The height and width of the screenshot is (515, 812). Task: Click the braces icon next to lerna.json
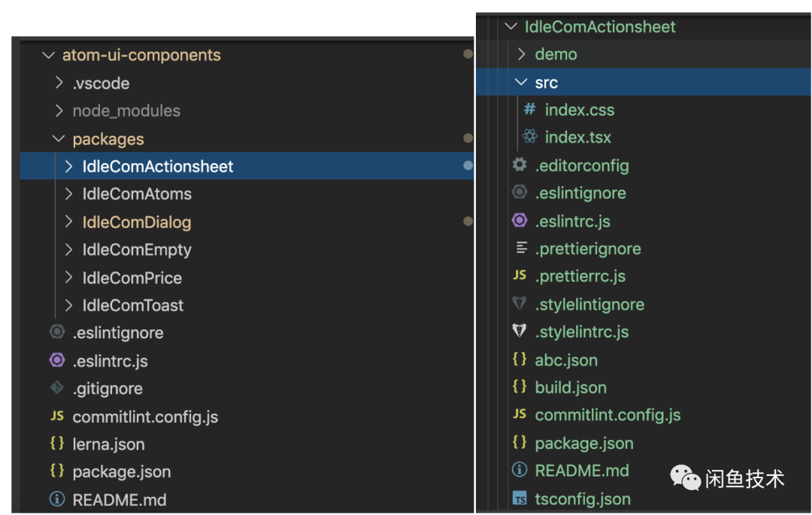(x=56, y=444)
